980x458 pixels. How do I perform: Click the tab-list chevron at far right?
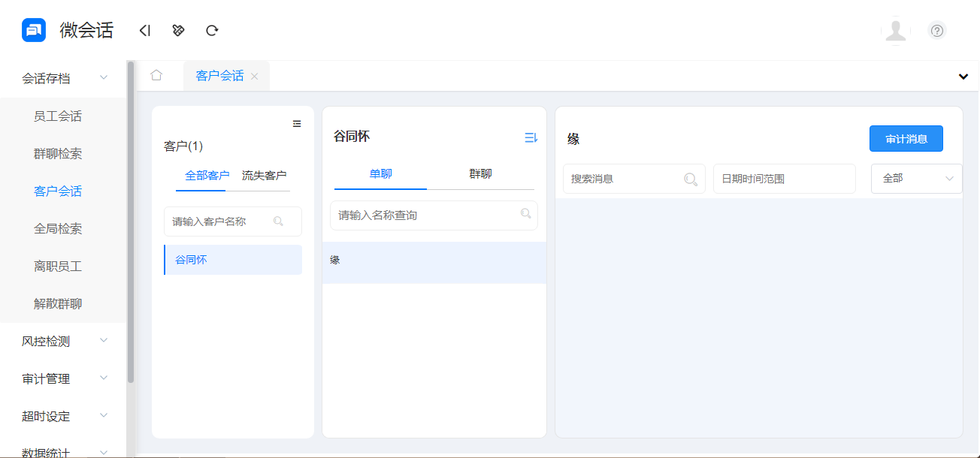963,76
